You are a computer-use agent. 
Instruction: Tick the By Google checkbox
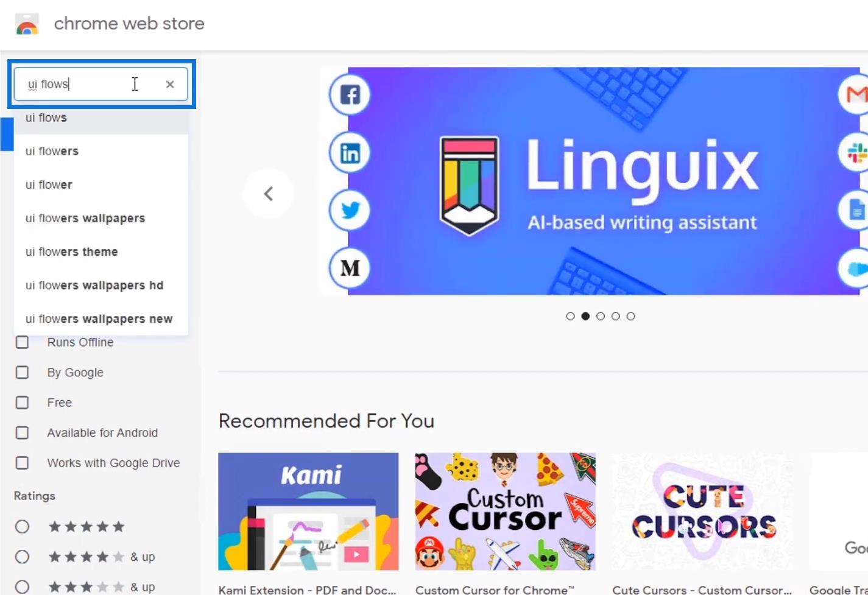click(x=22, y=372)
